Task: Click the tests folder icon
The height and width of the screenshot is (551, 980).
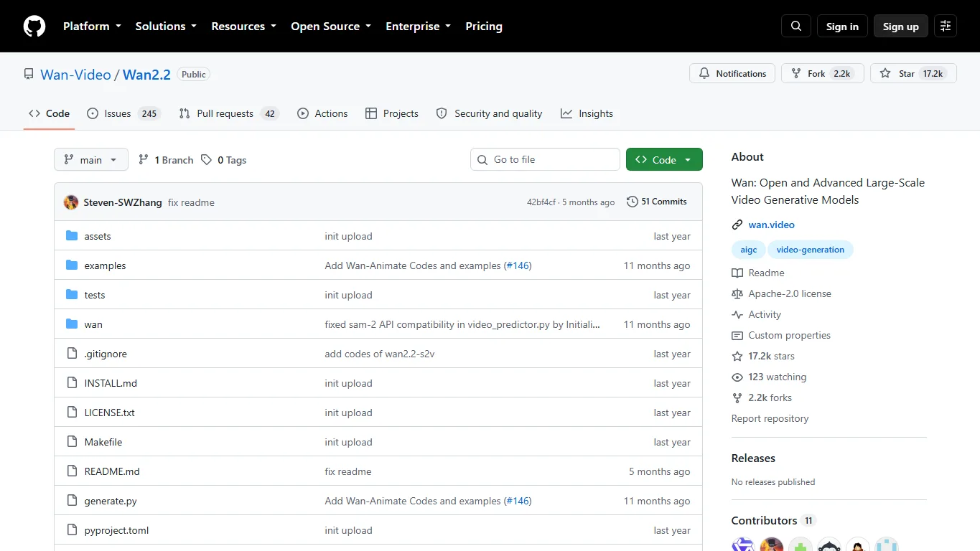Action: [x=72, y=295]
